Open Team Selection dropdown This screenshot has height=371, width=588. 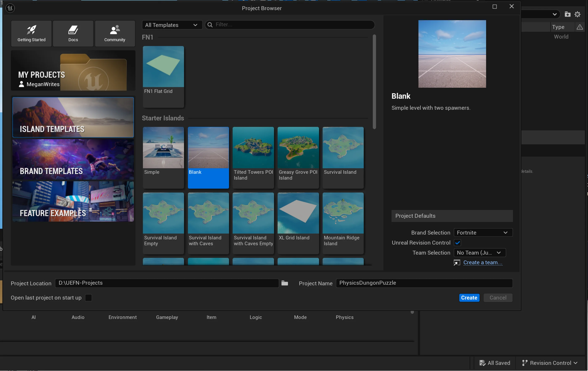[480, 253]
